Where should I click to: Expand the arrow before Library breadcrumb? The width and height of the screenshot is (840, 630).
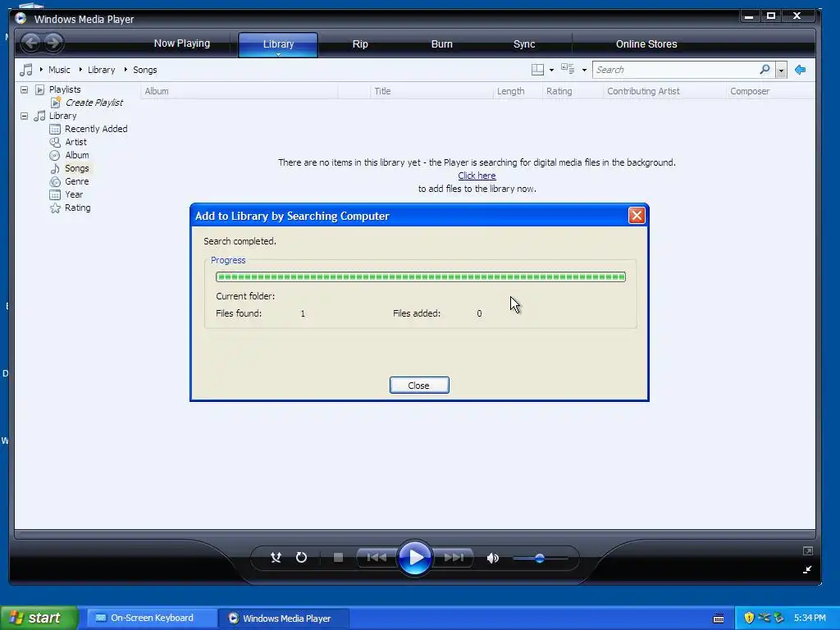(x=80, y=69)
